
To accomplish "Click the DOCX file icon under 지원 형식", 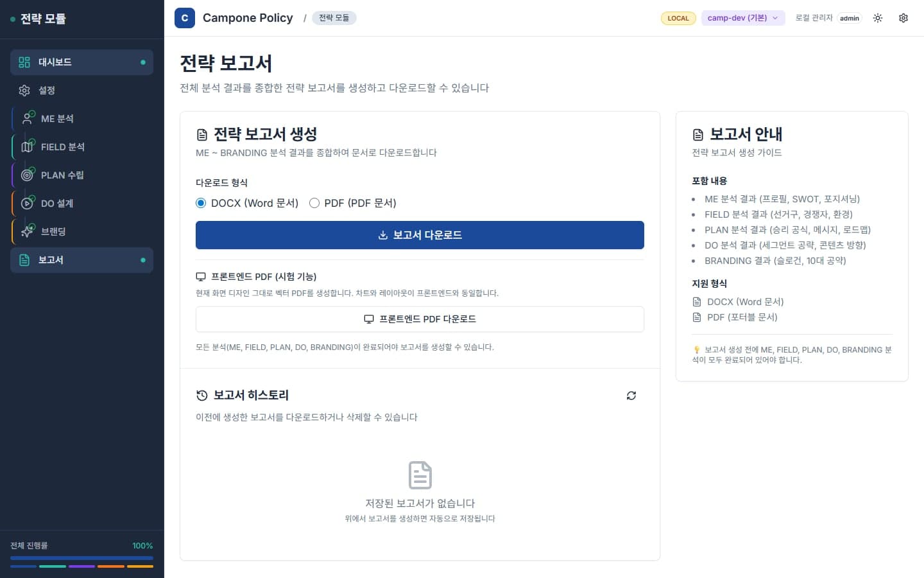I will tap(697, 302).
